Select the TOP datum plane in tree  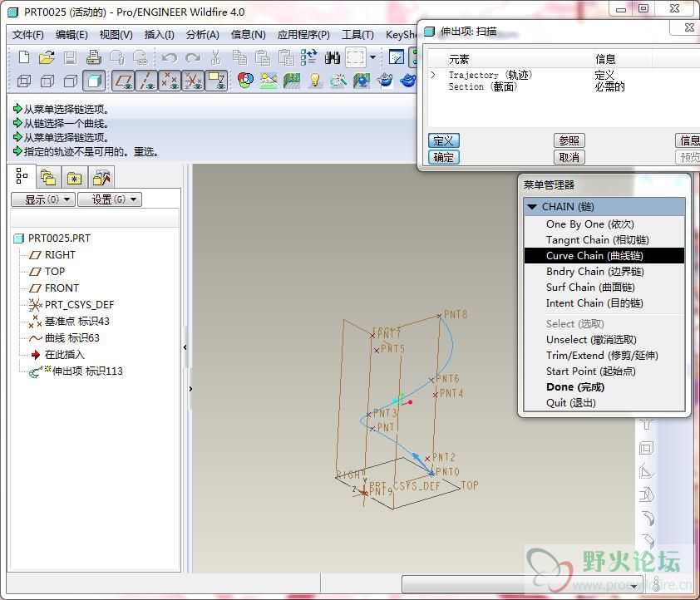(55, 271)
